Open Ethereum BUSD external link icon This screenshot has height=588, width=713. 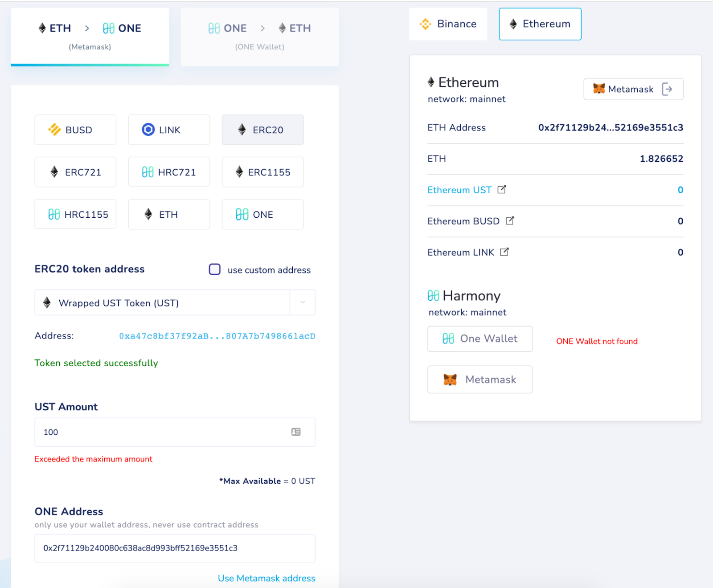pyautogui.click(x=510, y=220)
